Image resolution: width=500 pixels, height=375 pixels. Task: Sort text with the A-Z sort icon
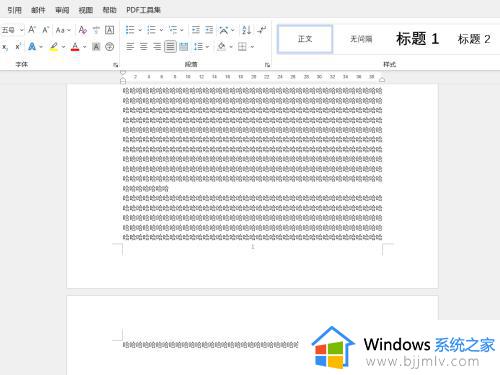246,30
